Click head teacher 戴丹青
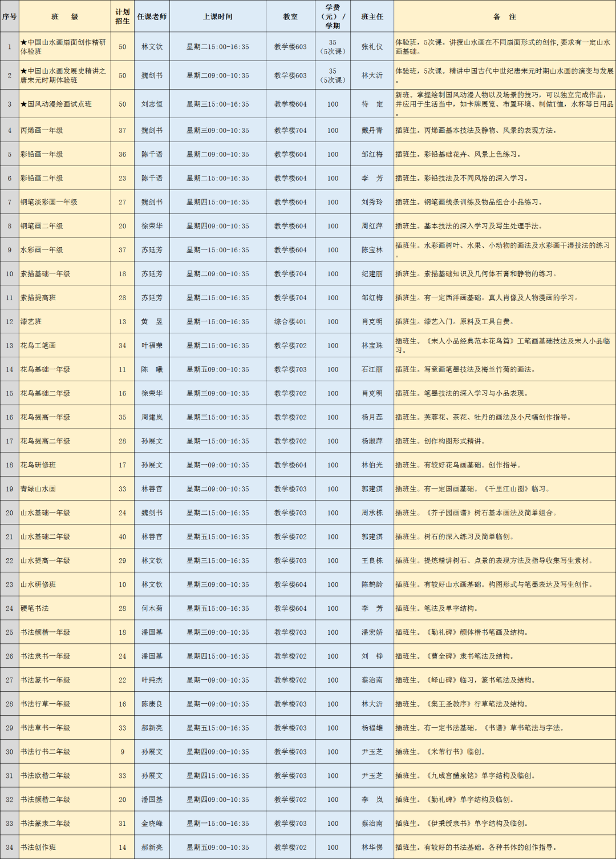Screen dimensions: 616x859 click(372, 130)
